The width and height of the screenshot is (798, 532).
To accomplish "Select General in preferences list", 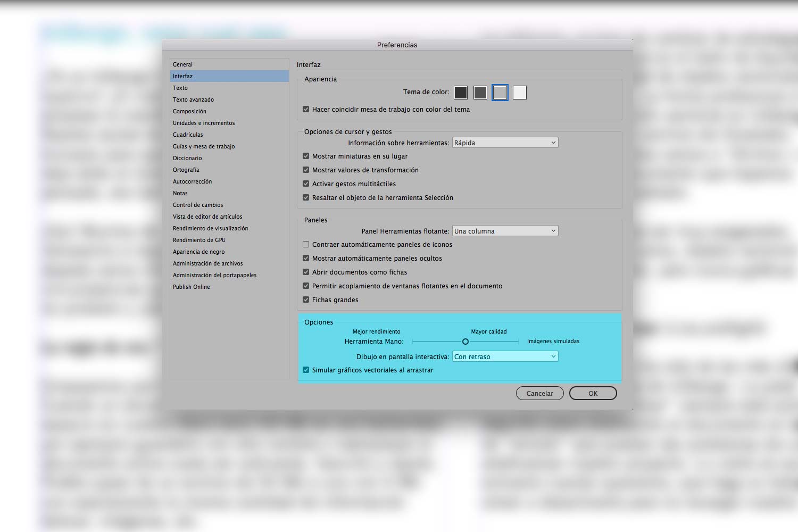I will pos(183,64).
